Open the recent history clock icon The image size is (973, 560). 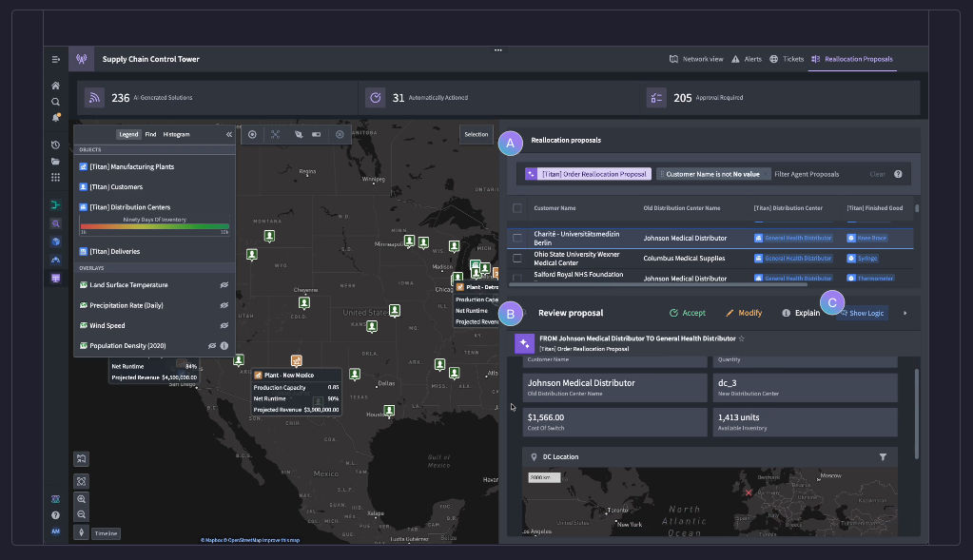[56, 145]
